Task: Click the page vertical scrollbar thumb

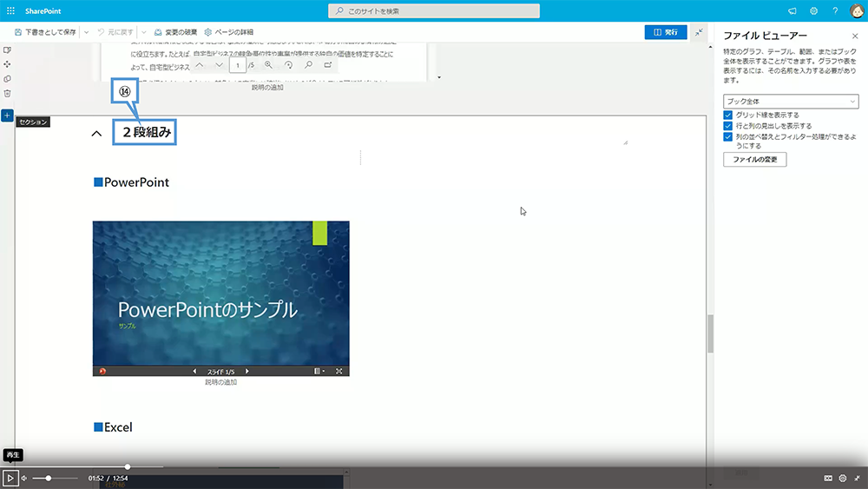Action: pos(710,334)
